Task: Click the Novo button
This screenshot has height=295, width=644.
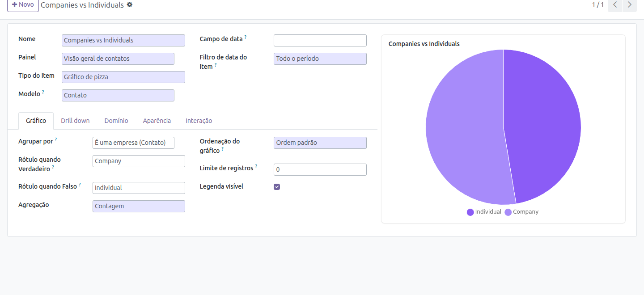Action: (x=23, y=5)
